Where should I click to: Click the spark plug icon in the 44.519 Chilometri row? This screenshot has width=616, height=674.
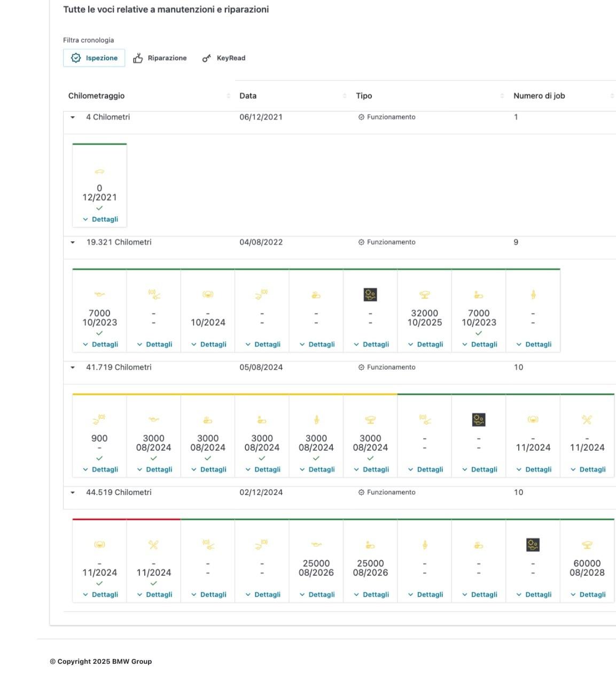pos(425,545)
